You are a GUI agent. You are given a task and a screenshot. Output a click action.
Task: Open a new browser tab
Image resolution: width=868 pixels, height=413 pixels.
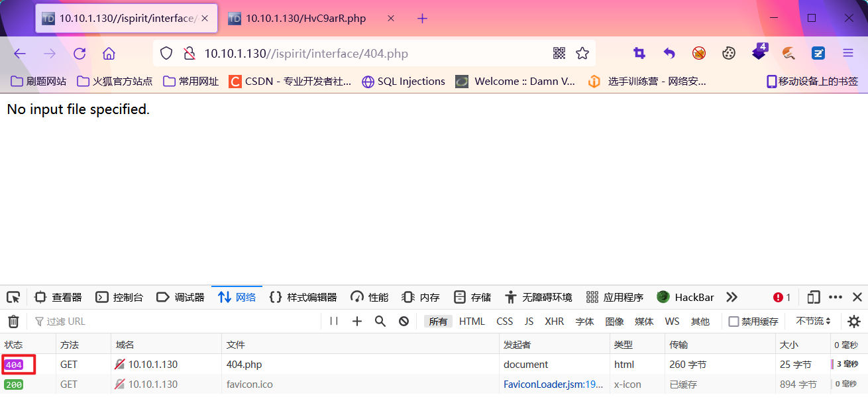coord(423,19)
